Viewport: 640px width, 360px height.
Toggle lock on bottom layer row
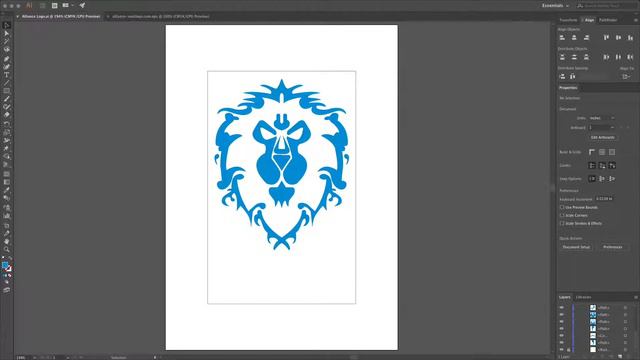point(568,349)
